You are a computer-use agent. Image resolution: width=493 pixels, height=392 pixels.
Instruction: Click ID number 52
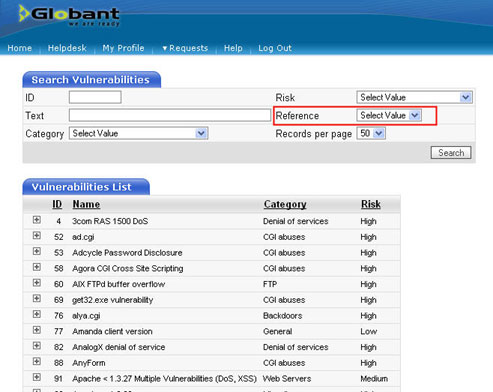tap(59, 237)
